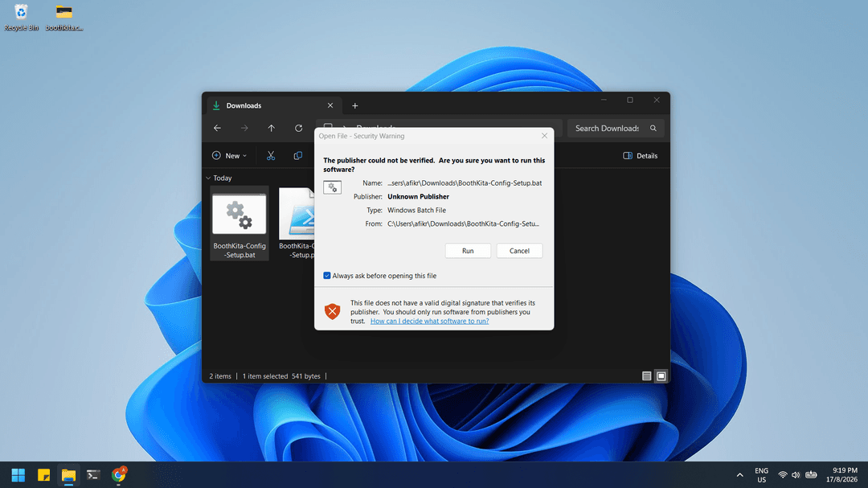Open Google Chrome from taskbar

click(x=118, y=474)
